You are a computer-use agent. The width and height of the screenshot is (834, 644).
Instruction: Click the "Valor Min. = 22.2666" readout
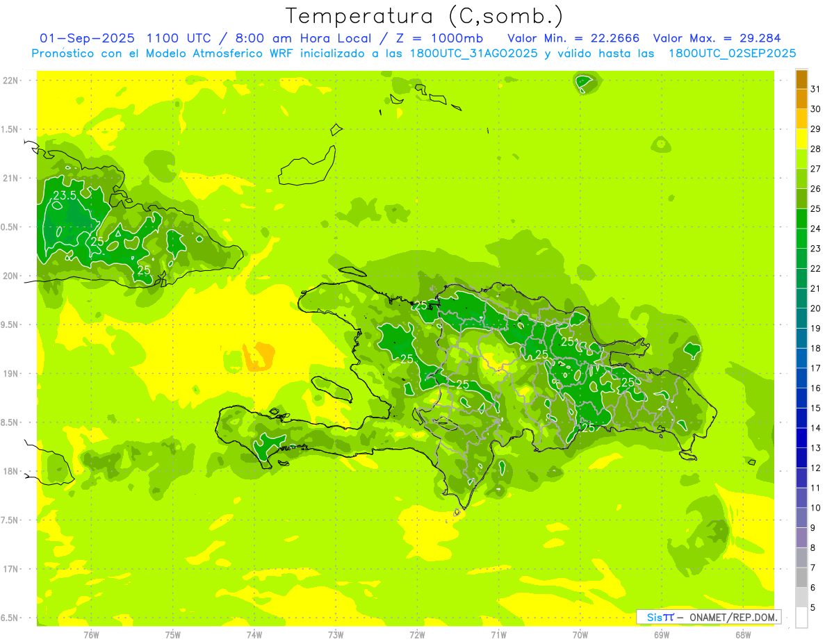(x=573, y=38)
